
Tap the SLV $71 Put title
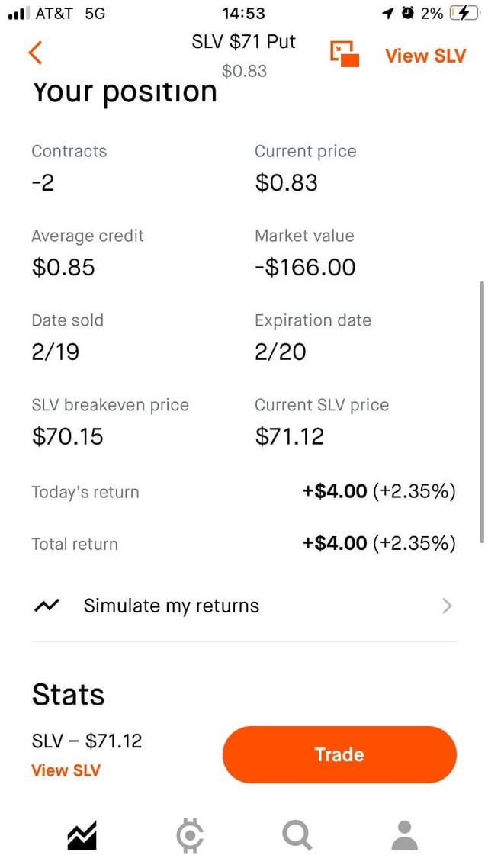click(244, 42)
